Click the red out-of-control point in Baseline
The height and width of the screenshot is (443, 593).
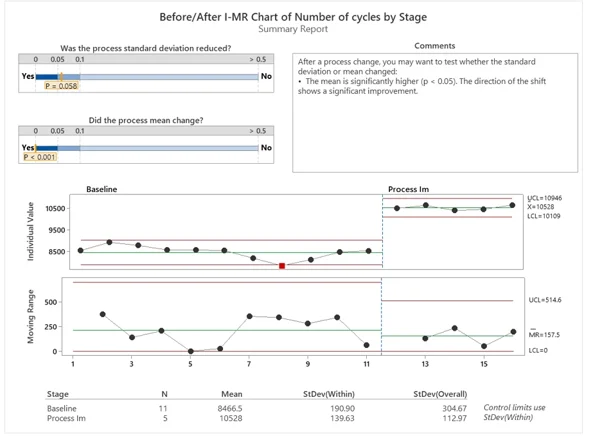[x=282, y=266]
